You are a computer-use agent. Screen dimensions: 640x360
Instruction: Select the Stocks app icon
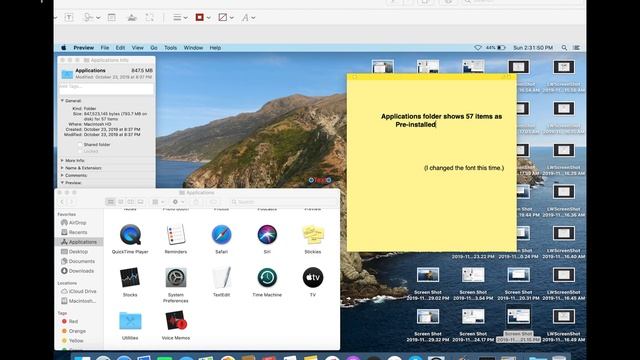130,278
